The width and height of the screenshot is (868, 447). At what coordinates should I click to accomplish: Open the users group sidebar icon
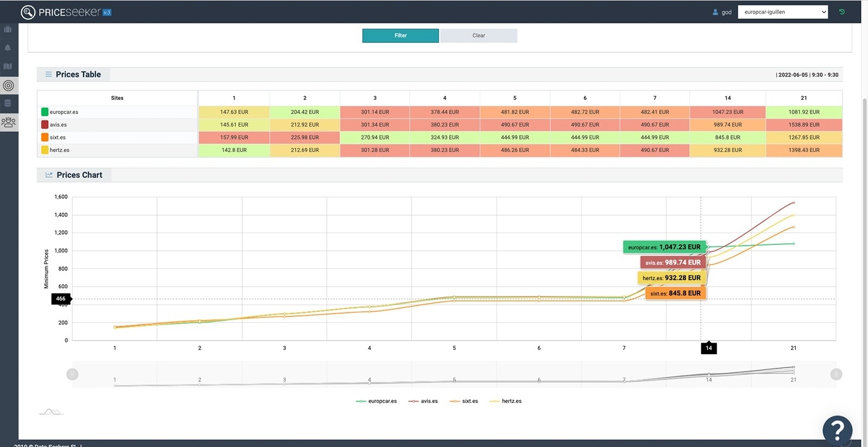(8, 122)
